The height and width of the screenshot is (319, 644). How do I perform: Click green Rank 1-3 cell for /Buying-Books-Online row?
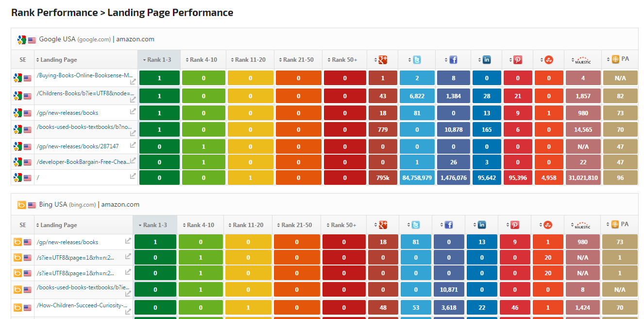tap(159, 78)
